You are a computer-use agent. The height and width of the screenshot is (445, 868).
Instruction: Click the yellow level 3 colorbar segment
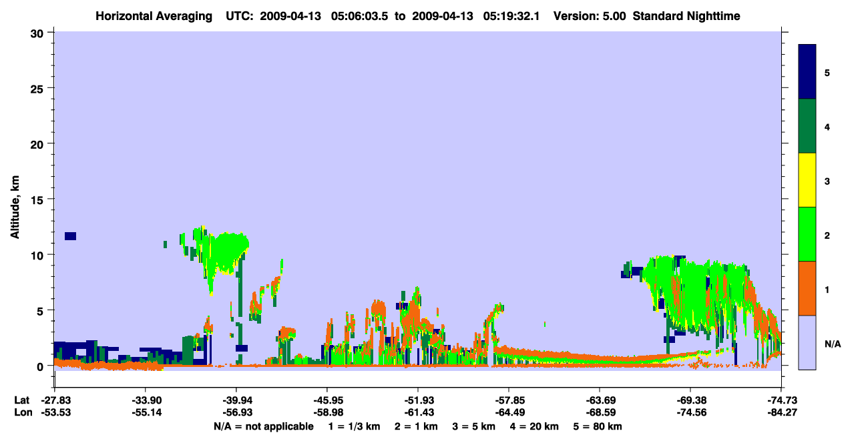[x=807, y=180]
